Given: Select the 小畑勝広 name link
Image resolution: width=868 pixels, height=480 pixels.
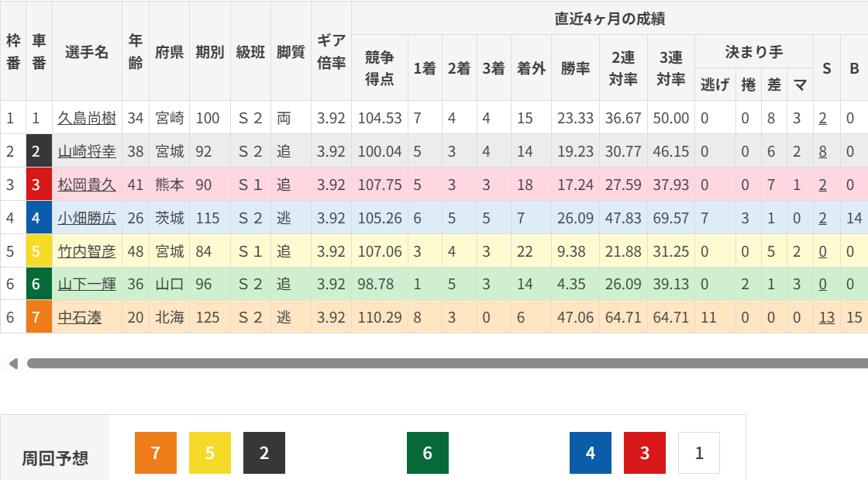Looking at the screenshot, I should tap(87, 218).
